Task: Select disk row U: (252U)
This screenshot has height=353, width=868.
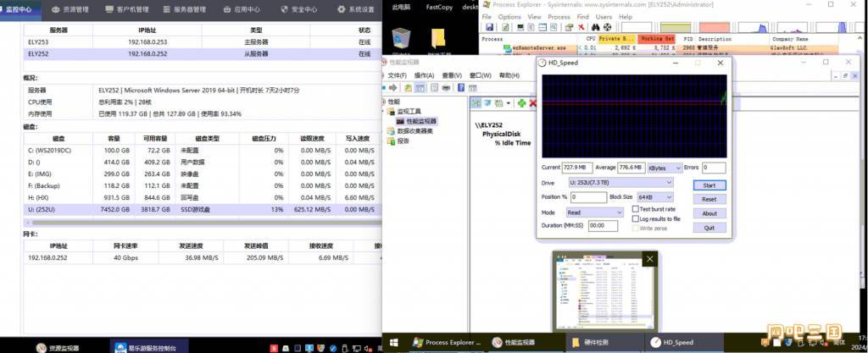Action: coord(203,210)
